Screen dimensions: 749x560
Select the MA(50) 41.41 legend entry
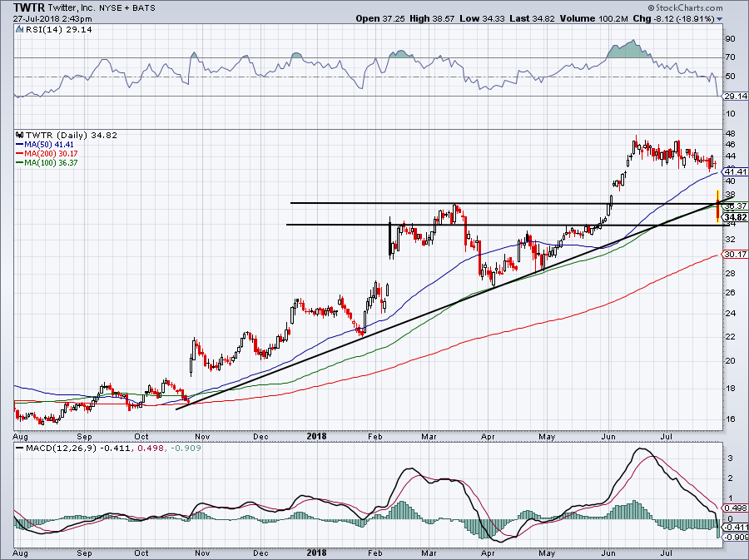[x=45, y=145]
